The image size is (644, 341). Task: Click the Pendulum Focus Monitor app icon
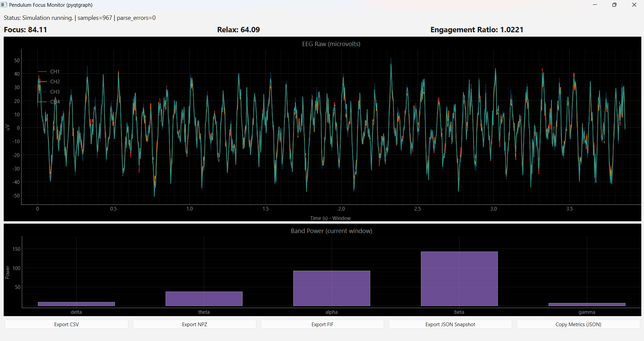[x=4, y=5]
